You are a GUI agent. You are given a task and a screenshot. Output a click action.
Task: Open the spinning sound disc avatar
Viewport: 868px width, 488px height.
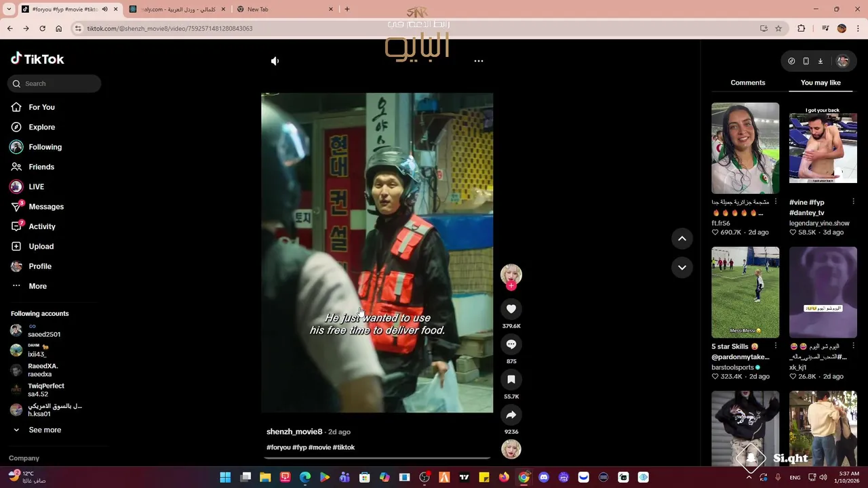coord(511,449)
